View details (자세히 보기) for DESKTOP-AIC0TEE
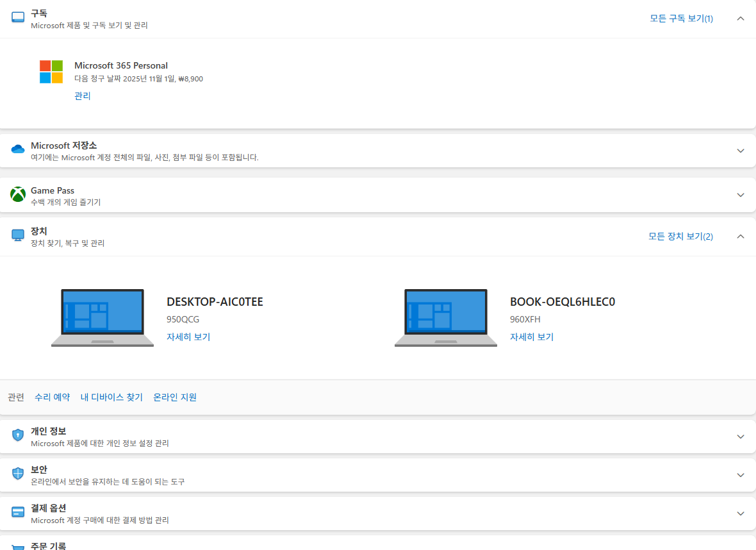 tap(188, 337)
